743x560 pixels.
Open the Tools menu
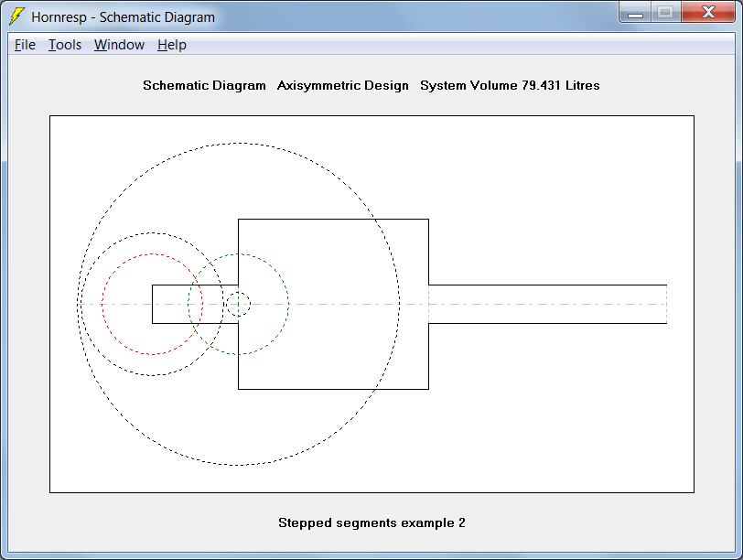pos(64,45)
